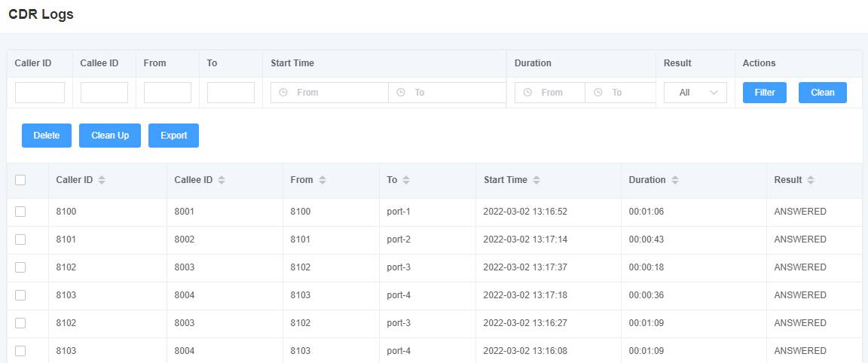868x363 pixels.
Task: Delete selected CDR records
Action: click(x=47, y=136)
